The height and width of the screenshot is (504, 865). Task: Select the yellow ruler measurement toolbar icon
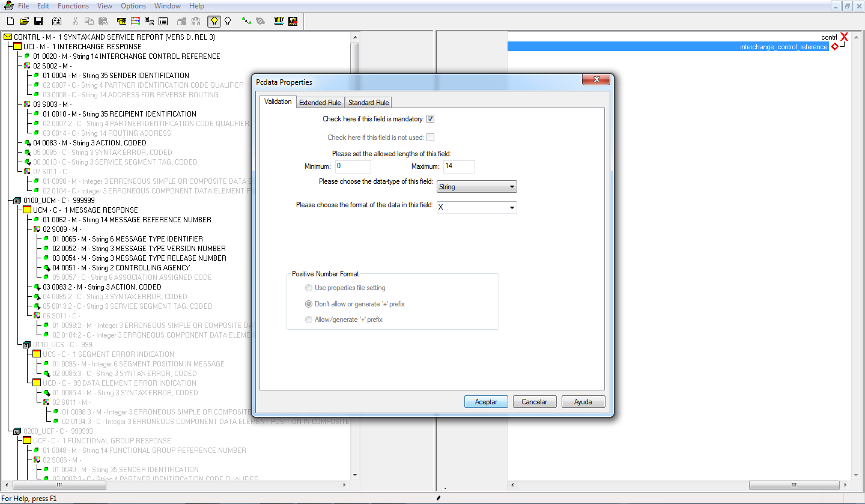pyautogui.click(x=122, y=20)
